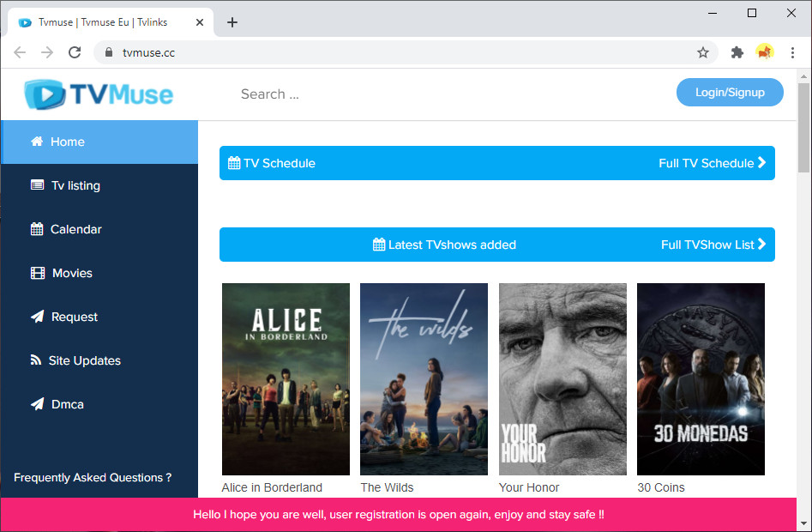Image resolution: width=812 pixels, height=532 pixels.
Task: Click the scrollbar down arrow
Action: click(803, 523)
